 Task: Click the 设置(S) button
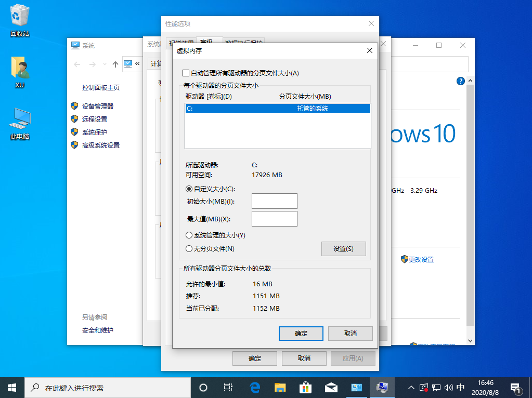click(x=343, y=249)
